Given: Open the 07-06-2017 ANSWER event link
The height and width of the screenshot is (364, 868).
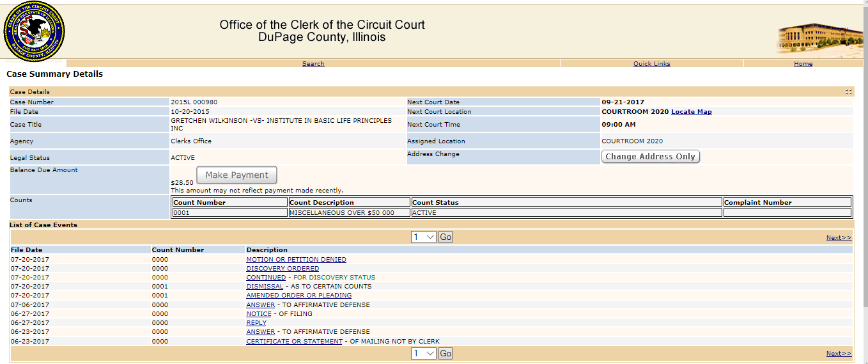Looking at the screenshot, I should 261,305.
